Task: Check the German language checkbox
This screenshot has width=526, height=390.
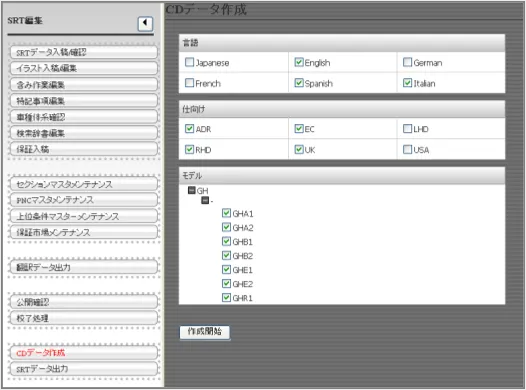Action: click(x=408, y=62)
